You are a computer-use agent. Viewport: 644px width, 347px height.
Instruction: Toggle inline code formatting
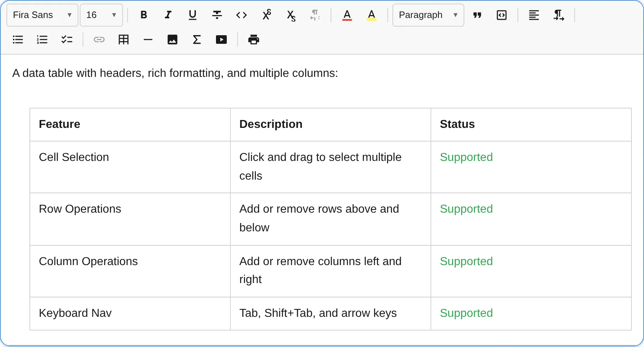241,15
